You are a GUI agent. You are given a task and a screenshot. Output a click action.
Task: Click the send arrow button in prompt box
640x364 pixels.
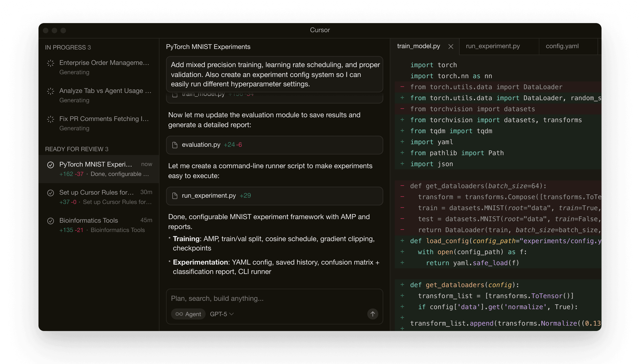point(373,314)
